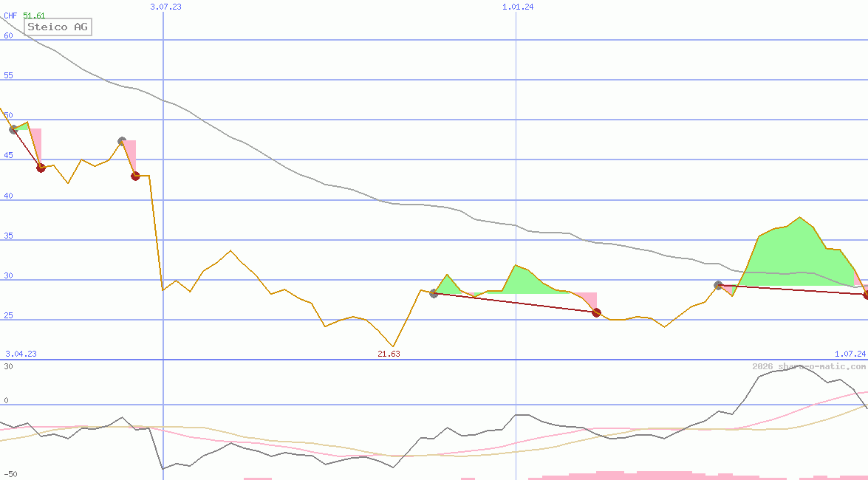Screen dimensions: 868x480
Task: Click the shareco-matic.com watermark link
Action: click(x=809, y=366)
